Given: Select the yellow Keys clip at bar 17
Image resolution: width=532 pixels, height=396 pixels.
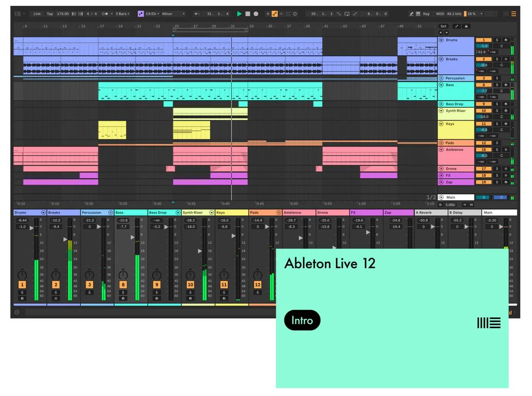Looking at the screenshot, I should [112, 130].
